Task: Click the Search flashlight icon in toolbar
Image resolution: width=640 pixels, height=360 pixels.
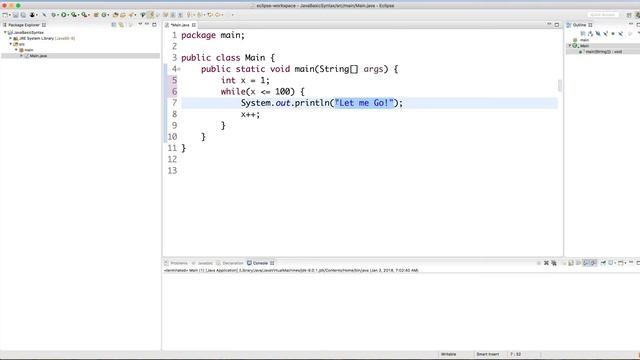Action: pyautogui.click(x=131, y=15)
